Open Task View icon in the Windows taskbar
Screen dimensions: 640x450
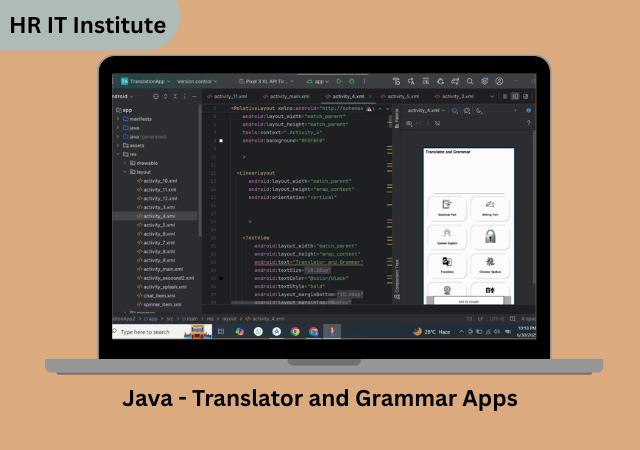point(221,332)
